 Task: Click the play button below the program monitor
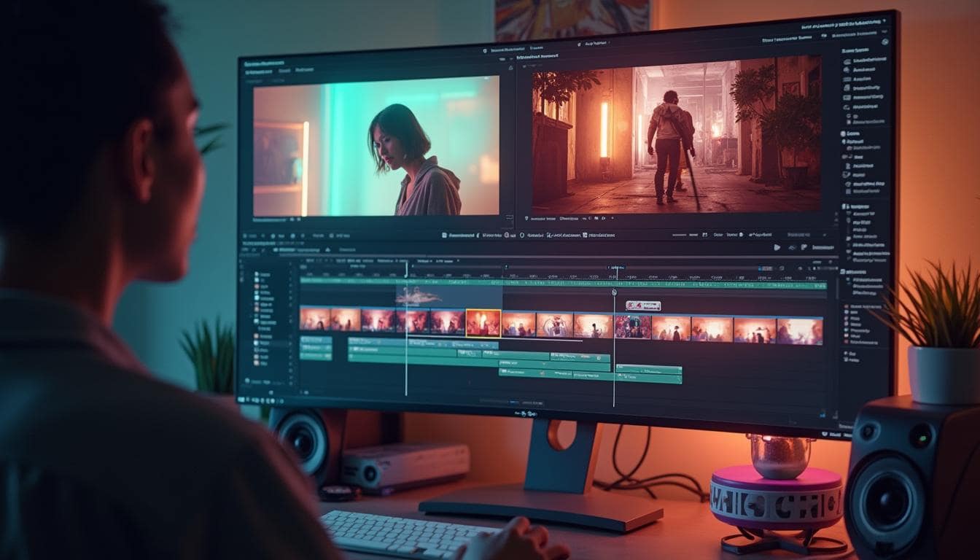(777, 247)
